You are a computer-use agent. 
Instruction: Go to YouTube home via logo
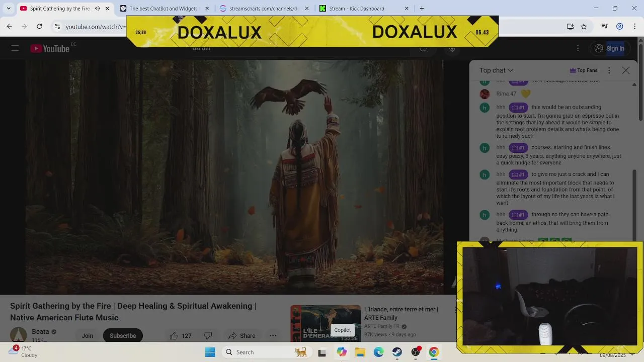(x=49, y=48)
